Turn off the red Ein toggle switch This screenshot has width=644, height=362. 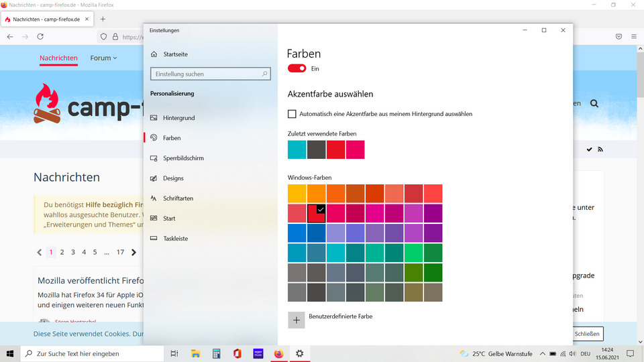[x=297, y=68]
